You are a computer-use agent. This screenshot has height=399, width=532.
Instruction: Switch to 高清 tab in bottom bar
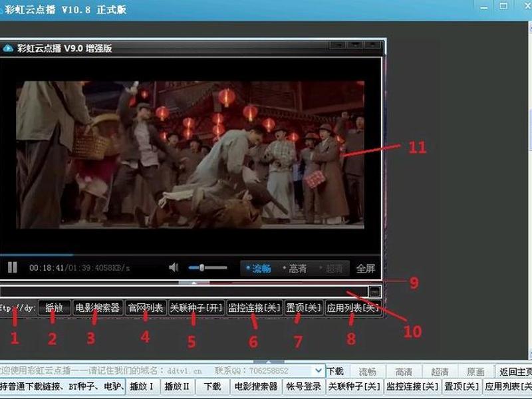[404, 372]
